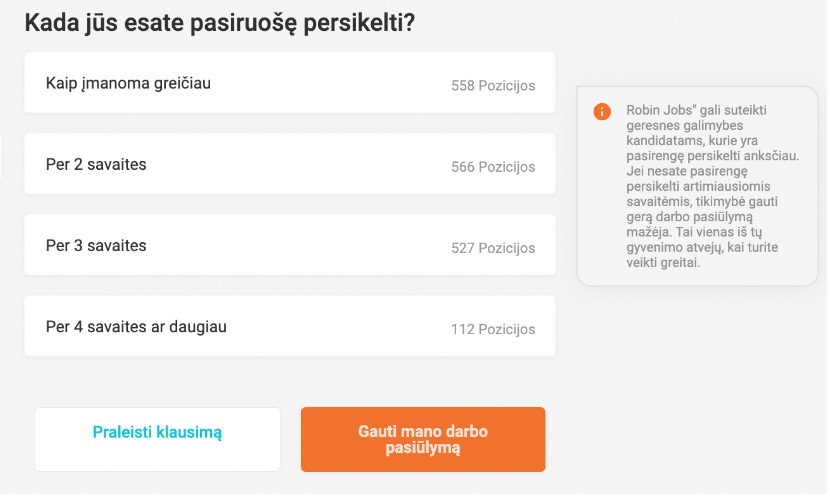
Task: Click the partially visible tab at left edge
Action: [1, 157]
